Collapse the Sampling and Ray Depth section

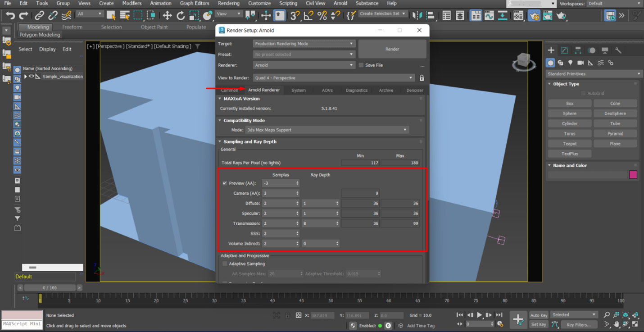coord(220,141)
